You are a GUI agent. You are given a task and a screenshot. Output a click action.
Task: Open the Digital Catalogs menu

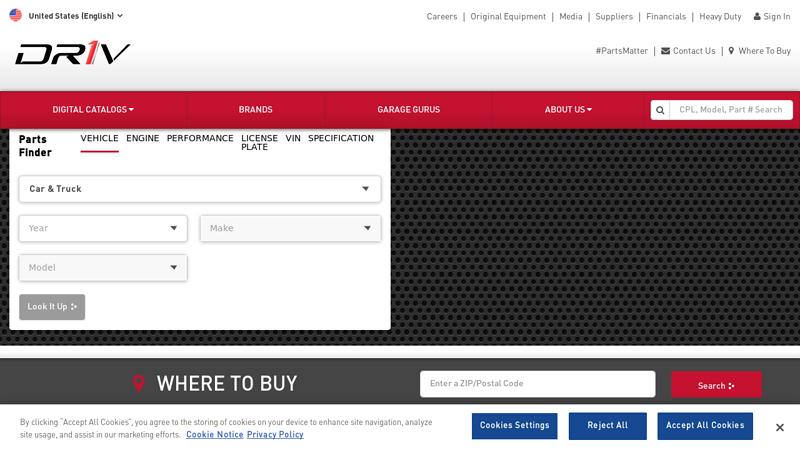pyautogui.click(x=93, y=110)
